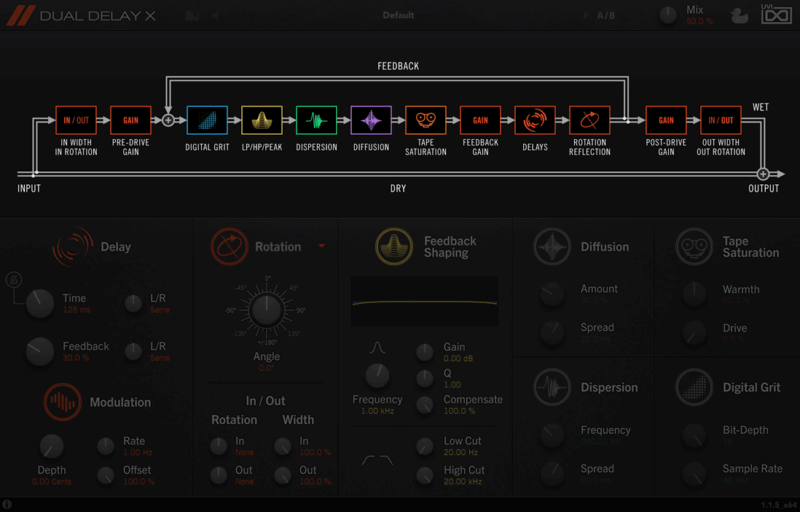Click the Modulation Rate knob

pos(106,446)
